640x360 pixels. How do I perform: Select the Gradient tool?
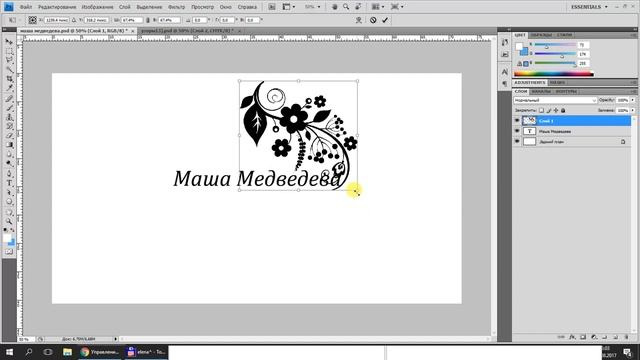(9, 145)
